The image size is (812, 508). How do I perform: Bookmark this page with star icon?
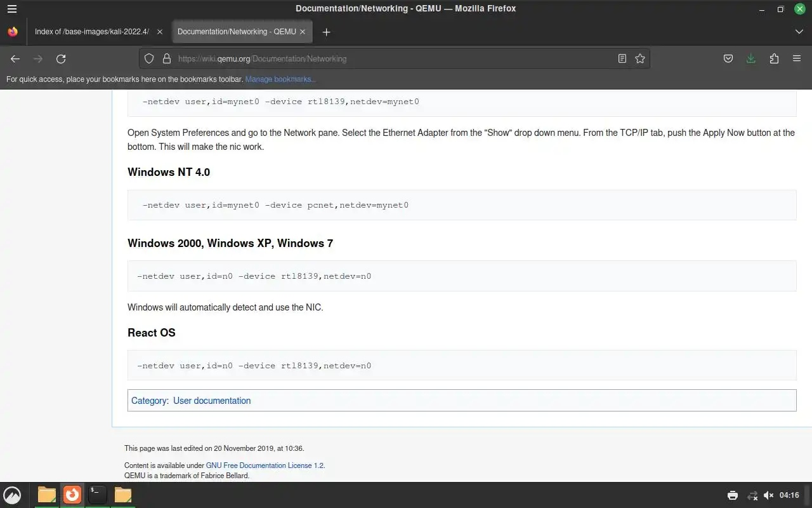tap(640, 58)
